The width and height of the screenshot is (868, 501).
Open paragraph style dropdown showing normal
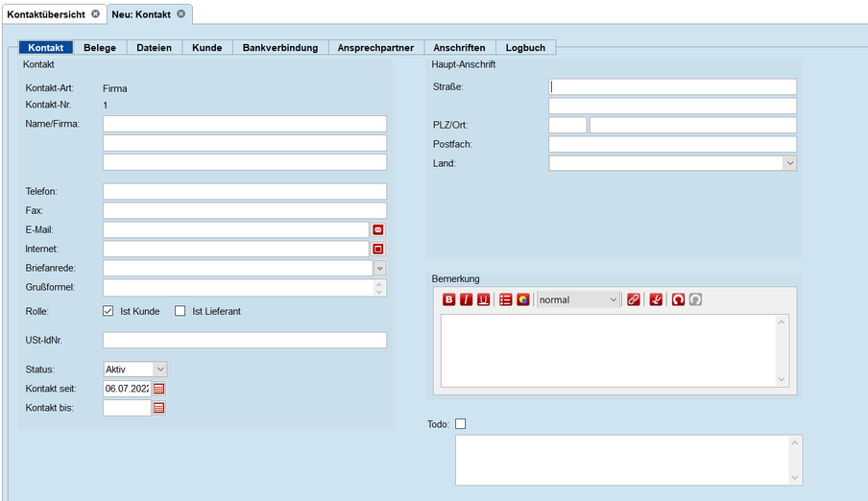tap(578, 299)
